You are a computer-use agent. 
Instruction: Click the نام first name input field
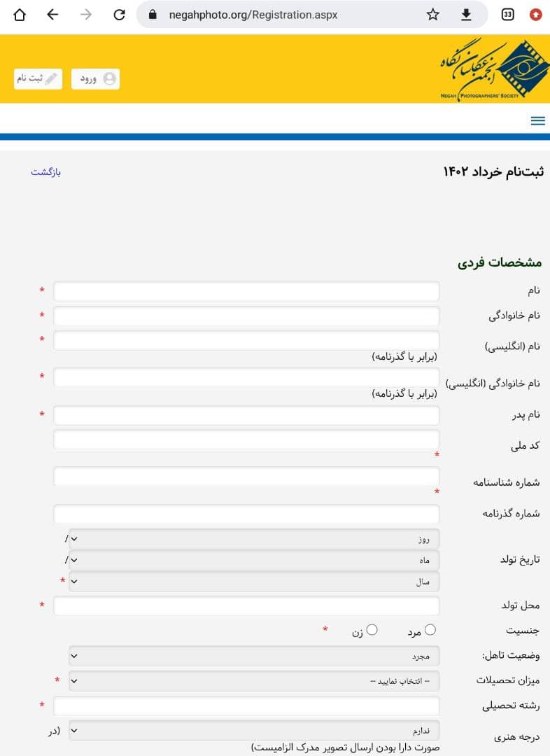point(246,291)
